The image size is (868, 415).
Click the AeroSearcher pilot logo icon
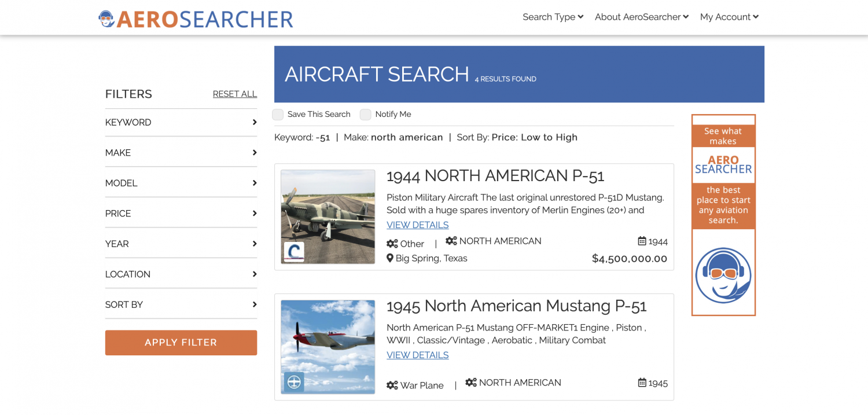click(x=106, y=19)
